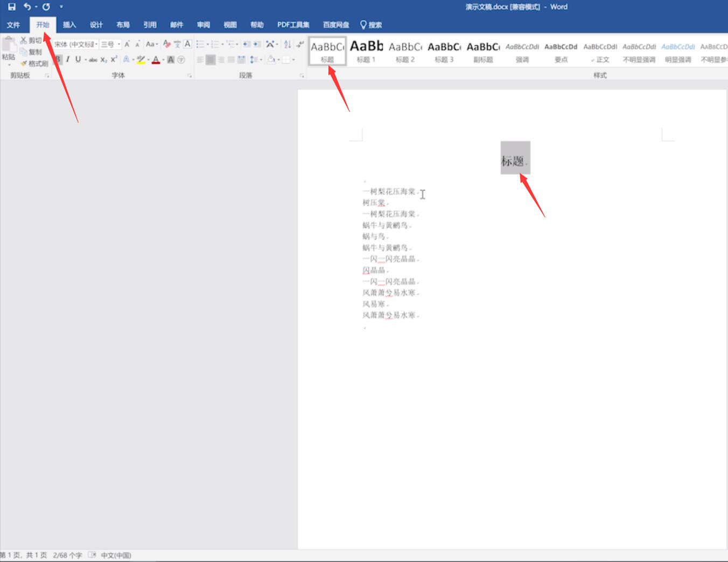Open the 文件 tab
Screen dimensions: 728x562
13,25
